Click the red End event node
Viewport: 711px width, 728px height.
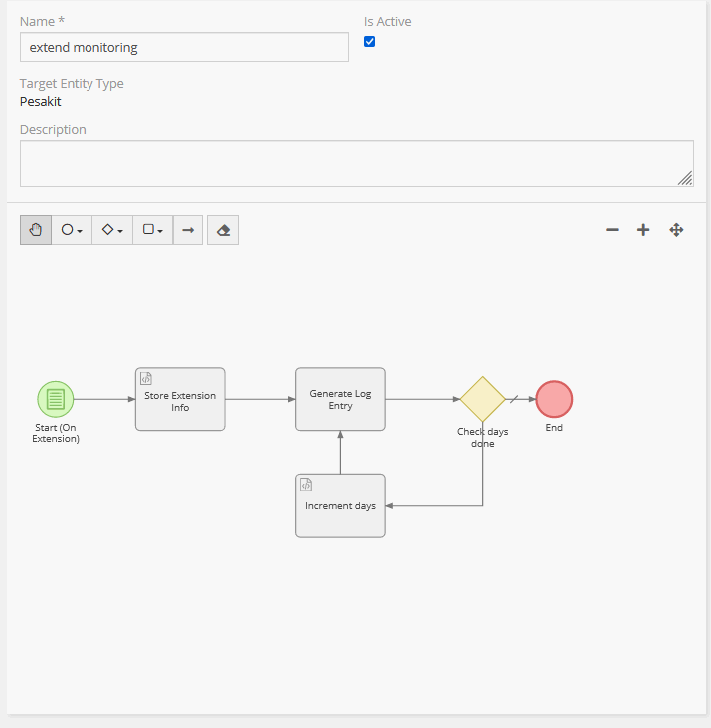point(554,399)
